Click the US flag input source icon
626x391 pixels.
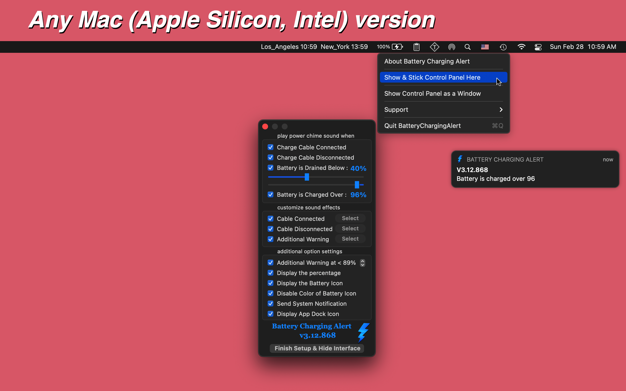click(485, 47)
